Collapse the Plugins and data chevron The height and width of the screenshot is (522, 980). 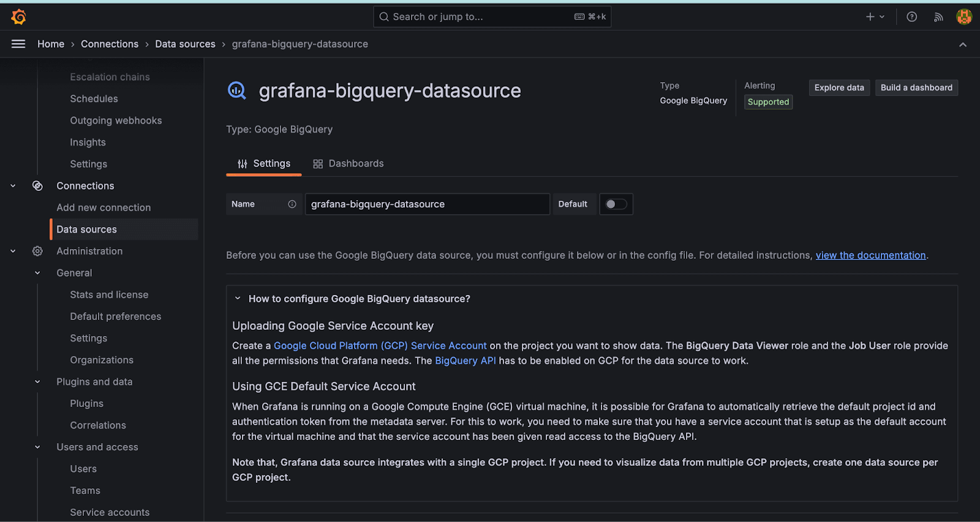[x=37, y=382]
